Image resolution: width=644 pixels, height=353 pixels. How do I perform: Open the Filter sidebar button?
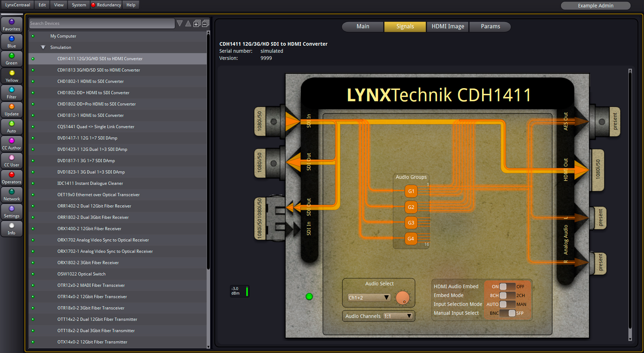pyautogui.click(x=12, y=93)
